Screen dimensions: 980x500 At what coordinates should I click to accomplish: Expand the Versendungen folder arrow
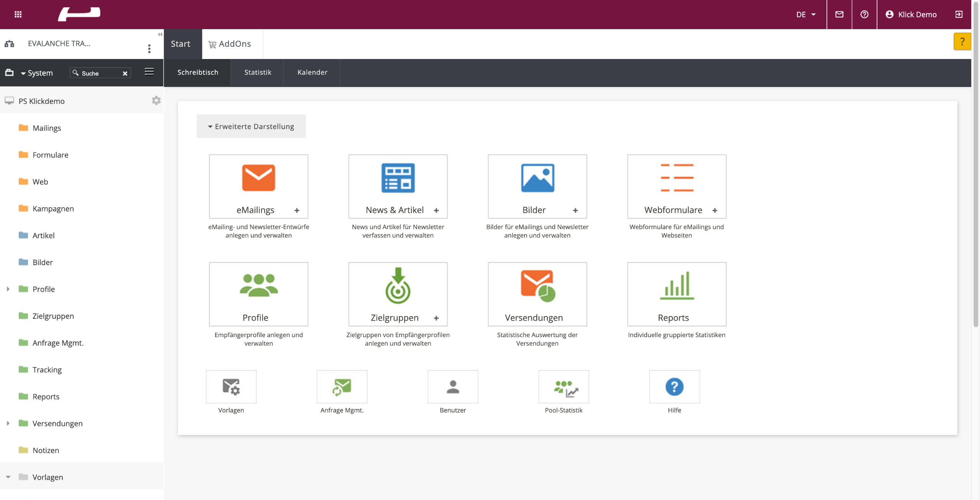coord(8,423)
